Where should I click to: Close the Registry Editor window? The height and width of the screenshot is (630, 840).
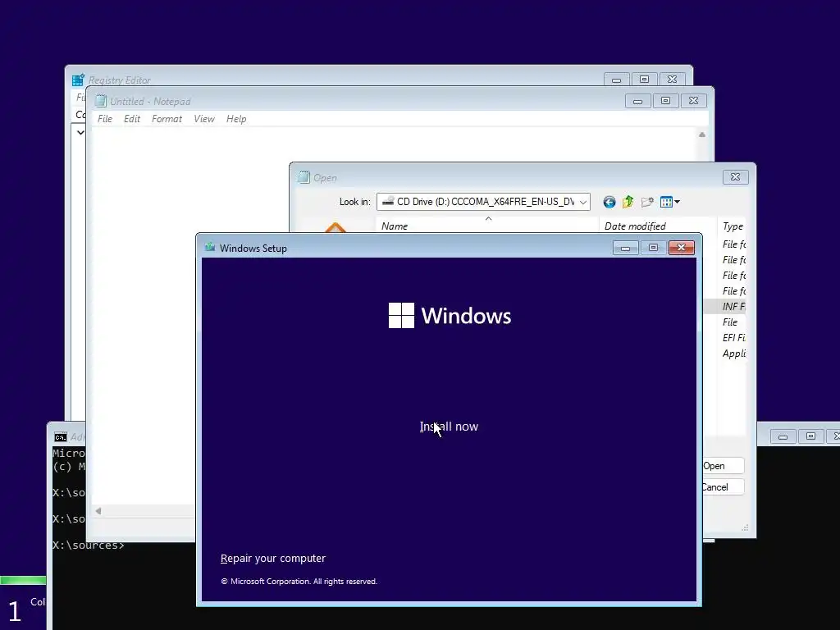point(672,80)
